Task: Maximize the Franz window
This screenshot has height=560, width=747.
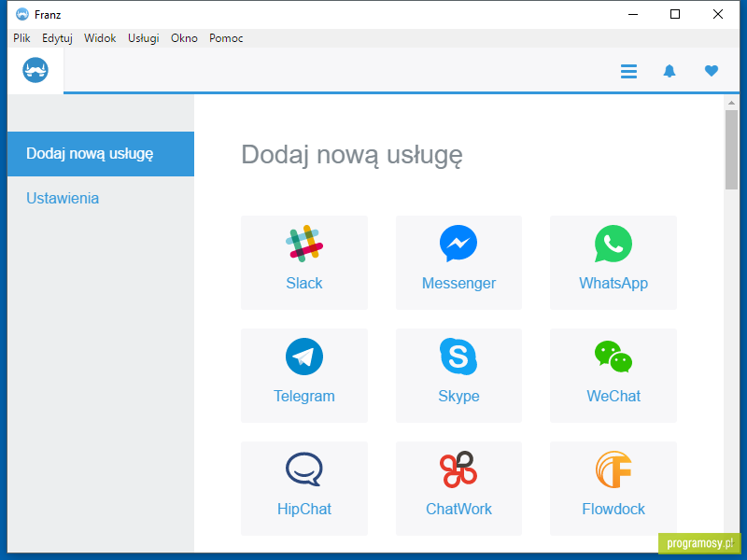Action: pos(675,14)
